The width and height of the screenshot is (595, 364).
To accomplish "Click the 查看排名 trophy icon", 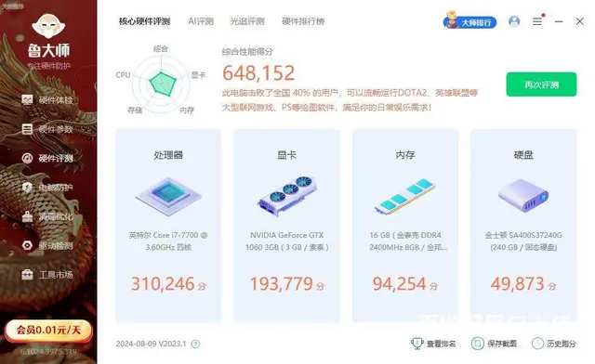I will 417,344.
